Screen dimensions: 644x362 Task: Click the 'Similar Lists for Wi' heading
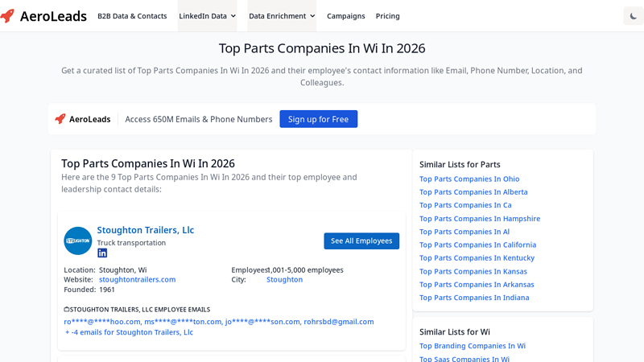[x=455, y=332]
